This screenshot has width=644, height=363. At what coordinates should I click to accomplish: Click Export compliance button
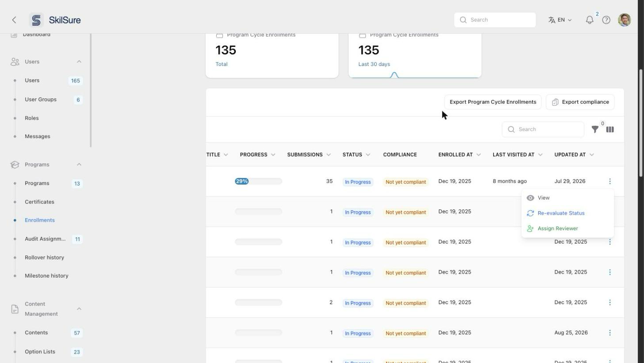pos(580,102)
